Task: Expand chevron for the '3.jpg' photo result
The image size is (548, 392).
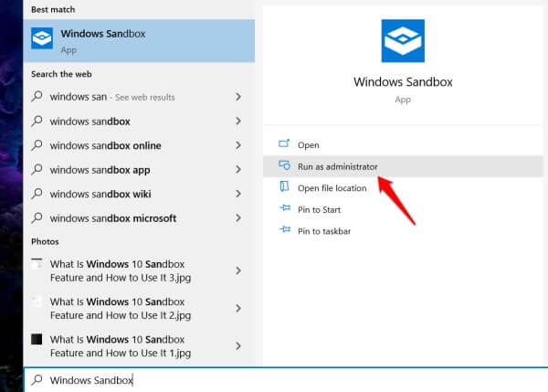Action: coord(238,270)
